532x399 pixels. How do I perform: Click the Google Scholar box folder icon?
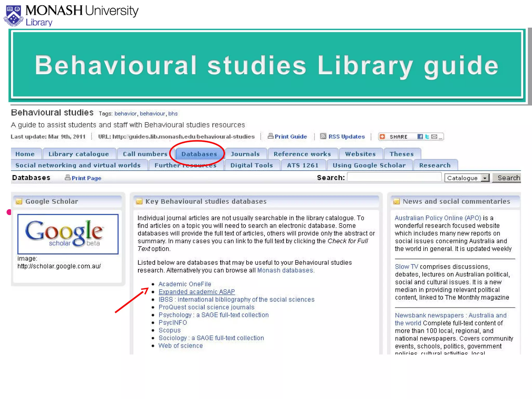coord(19,202)
